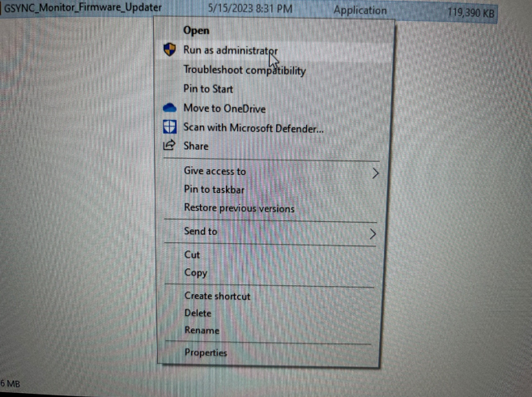Screen dimensions: 532x397
Task: Expand the Send to submenu arrow
Action: pyautogui.click(x=372, y=233)
